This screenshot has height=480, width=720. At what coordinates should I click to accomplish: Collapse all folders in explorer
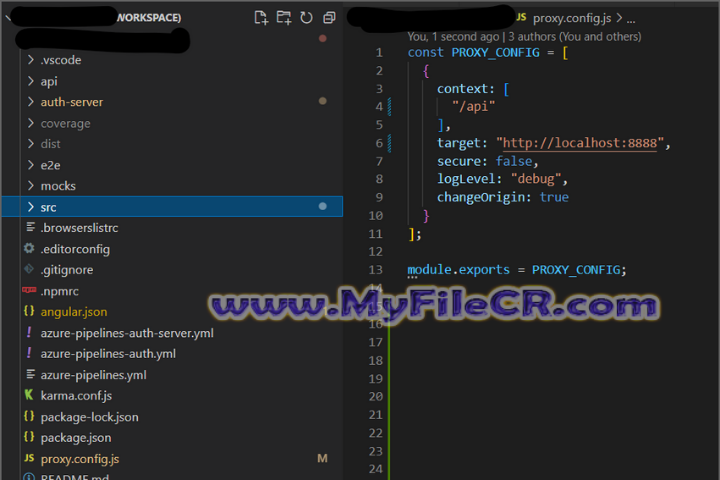pos(329,18)
